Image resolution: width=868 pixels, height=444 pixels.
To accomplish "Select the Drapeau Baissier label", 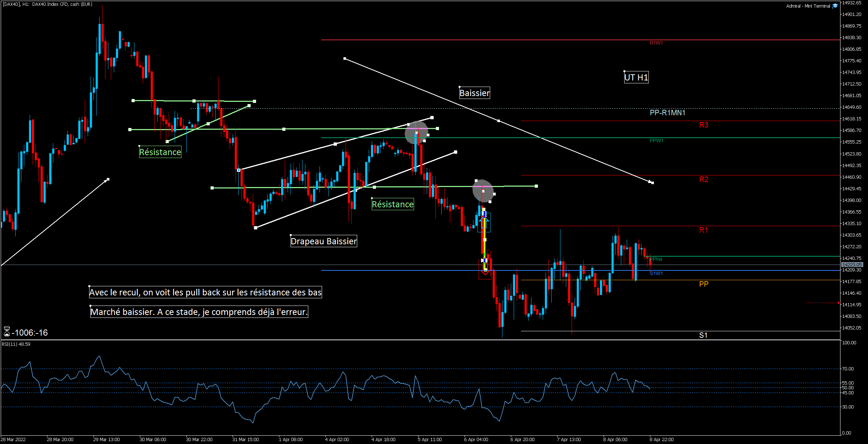I will 324,241.
